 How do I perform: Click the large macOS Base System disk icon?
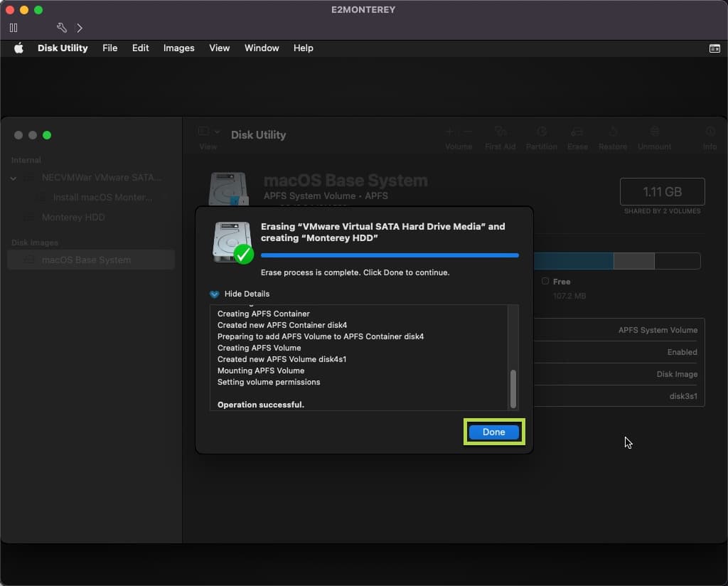click(228, 189)
